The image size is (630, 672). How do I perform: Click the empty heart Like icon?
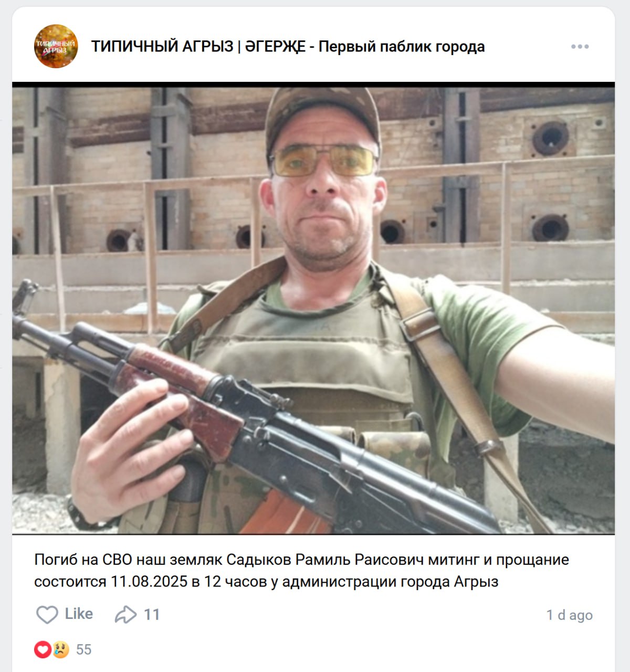coord(47,614)
